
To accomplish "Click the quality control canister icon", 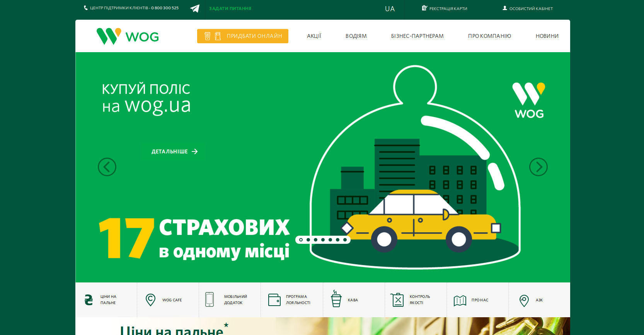I will coord(397,299).
